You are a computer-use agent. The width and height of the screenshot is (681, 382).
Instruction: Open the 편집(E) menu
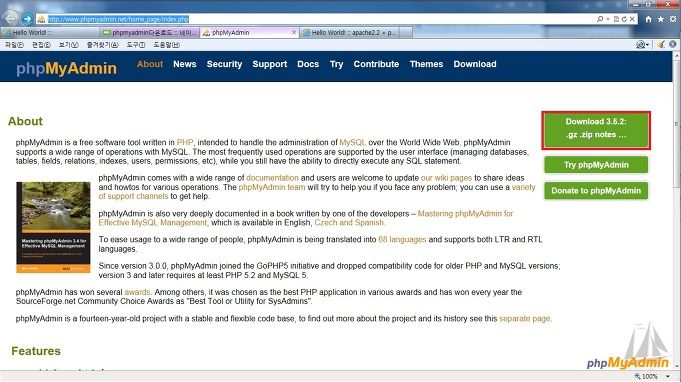tap(41, 45)
